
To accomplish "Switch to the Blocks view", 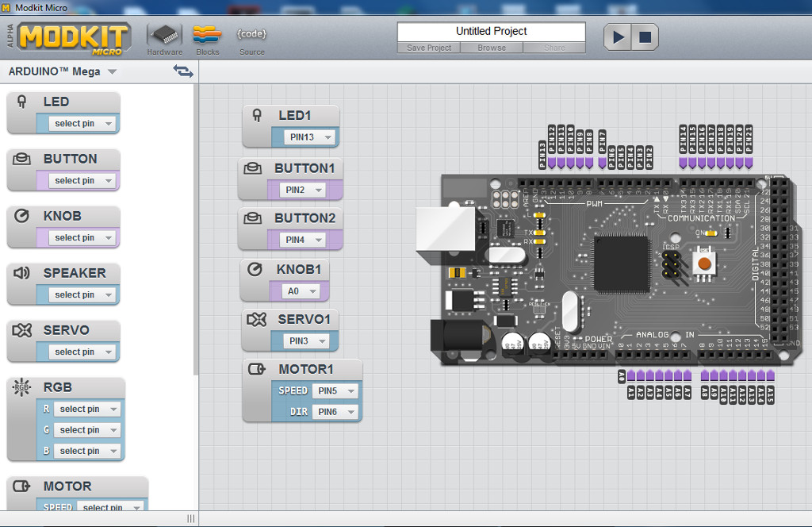I will point(208,40).
